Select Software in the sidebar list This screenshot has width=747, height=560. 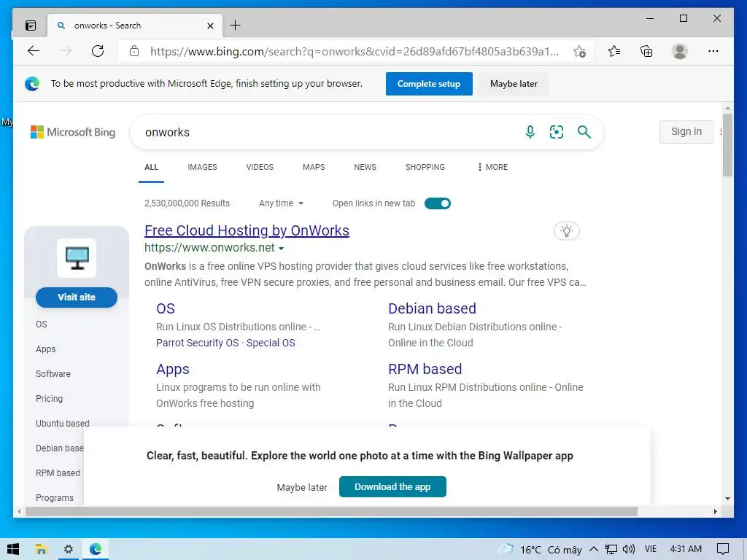coord(53,374)
